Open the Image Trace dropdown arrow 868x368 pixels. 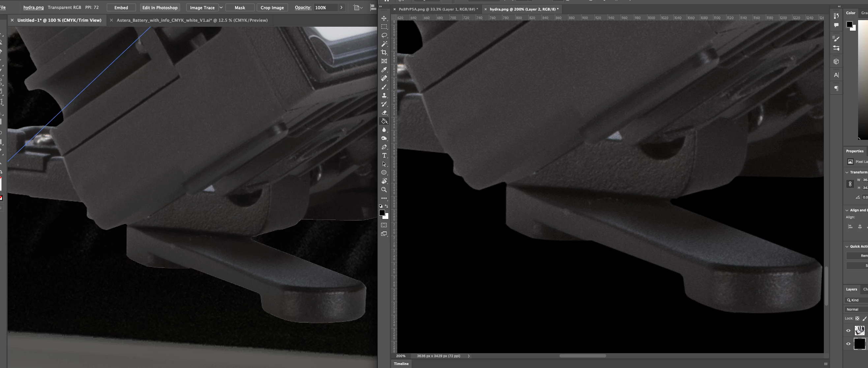tap(221, 7)
